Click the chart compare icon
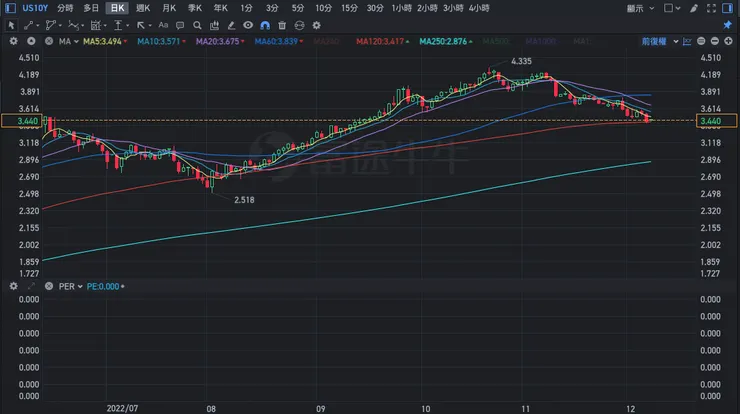Viewport: 740px width, 414px height. (687, 42)
